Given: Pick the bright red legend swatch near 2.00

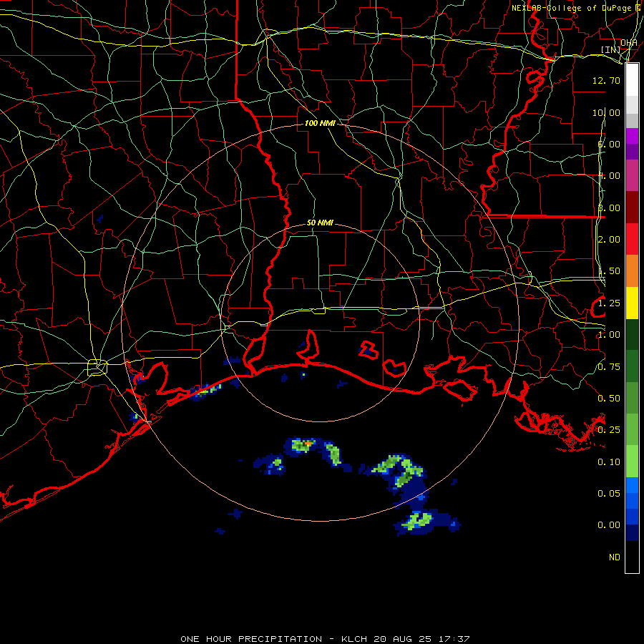Looking at the screenshot, I should click(x=632, y=239).
